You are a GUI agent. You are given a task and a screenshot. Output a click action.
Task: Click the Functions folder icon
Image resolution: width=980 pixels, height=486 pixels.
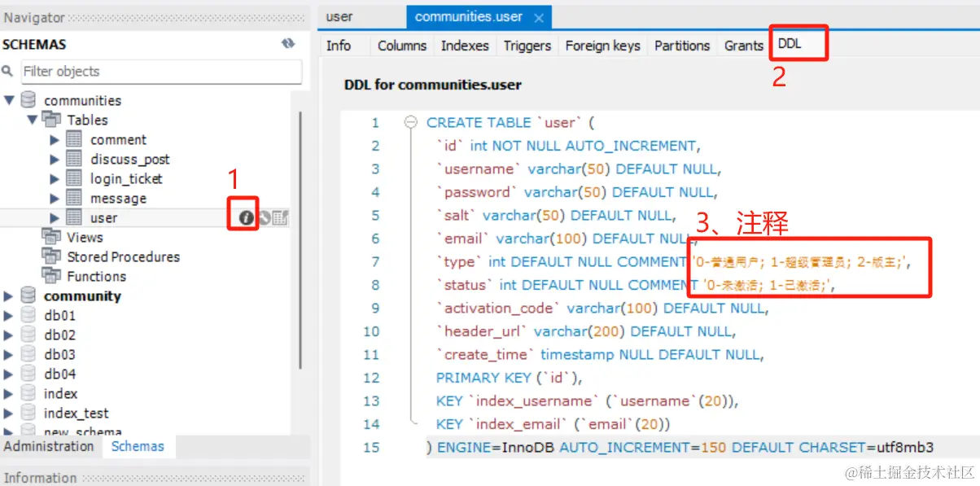(x=51, y=276)
